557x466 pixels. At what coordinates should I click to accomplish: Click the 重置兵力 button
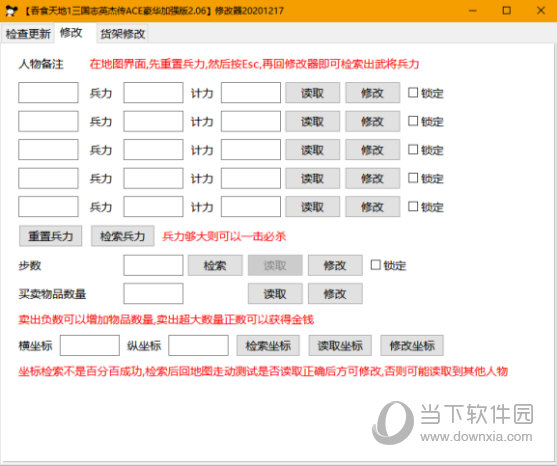click(x=50, y=236)
